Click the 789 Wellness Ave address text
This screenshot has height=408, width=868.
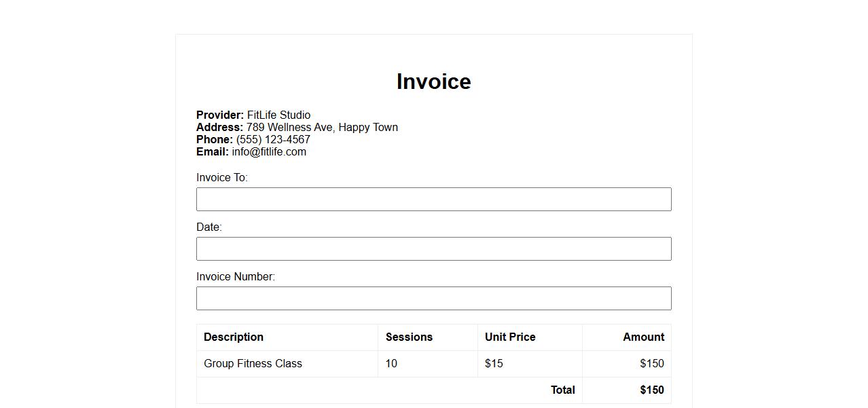[x=322, y=128]
